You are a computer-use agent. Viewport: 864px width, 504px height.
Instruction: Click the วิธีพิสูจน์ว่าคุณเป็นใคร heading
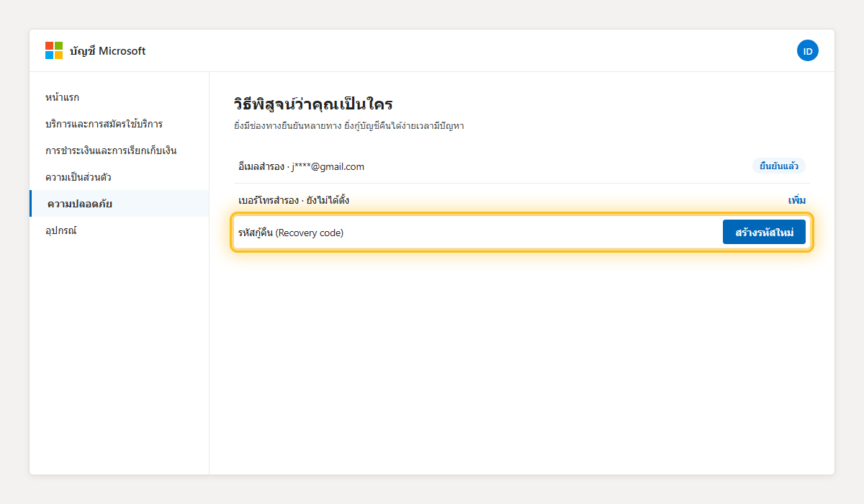click(x=313, y=104)
